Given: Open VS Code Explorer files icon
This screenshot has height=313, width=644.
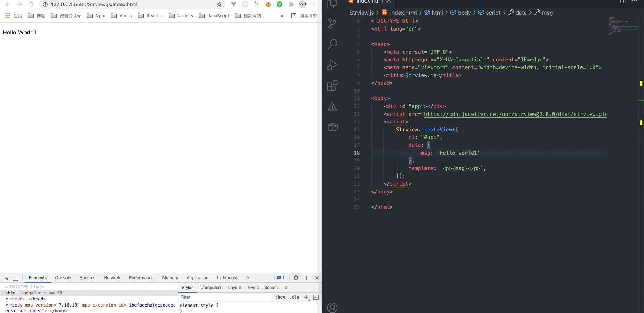Looking at the screenshot, I should [332, 4].
